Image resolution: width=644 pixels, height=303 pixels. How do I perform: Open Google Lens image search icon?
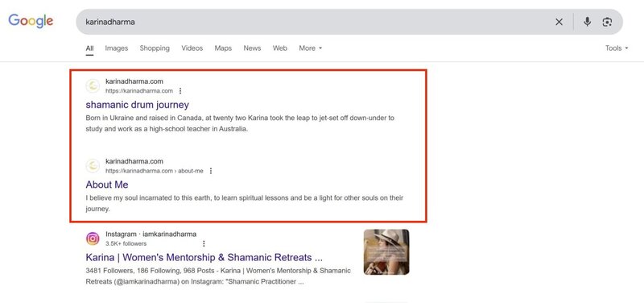coord(607,23)
